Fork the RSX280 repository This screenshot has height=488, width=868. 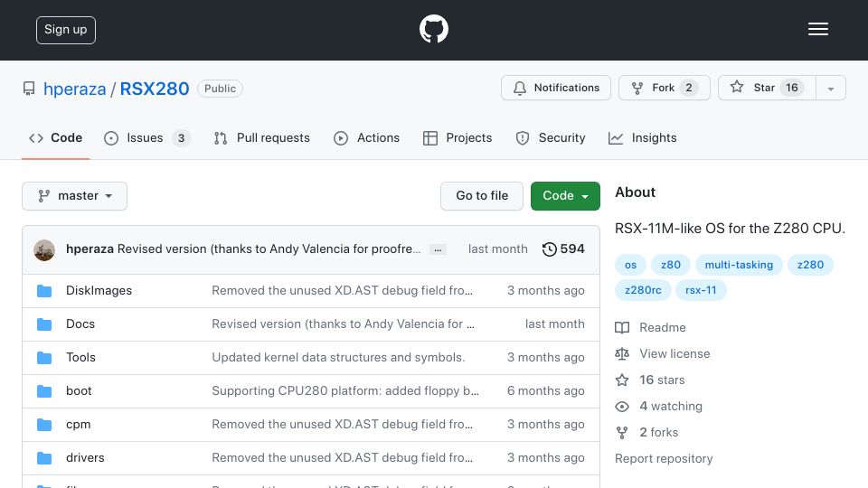665,88
